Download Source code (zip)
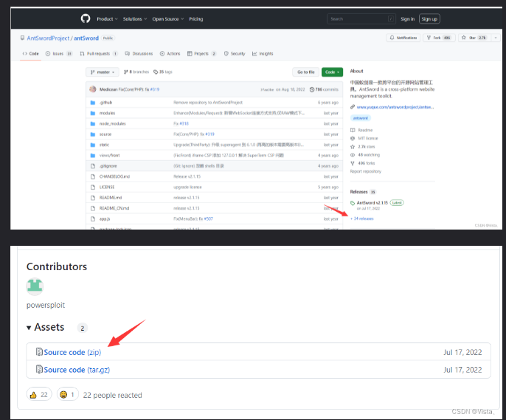Screen dimensions: 506x420 click(72, 352)
